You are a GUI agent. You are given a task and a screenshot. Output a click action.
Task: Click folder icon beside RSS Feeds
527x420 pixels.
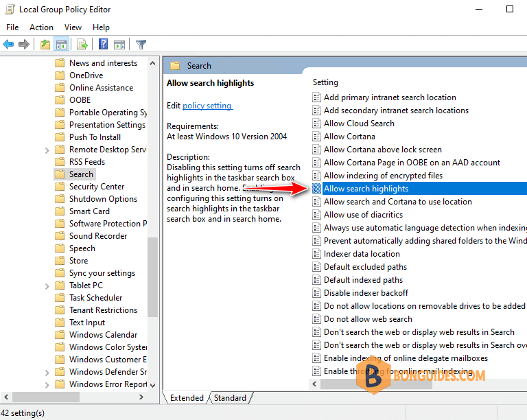pyautogui.click(x=60, y=162)
